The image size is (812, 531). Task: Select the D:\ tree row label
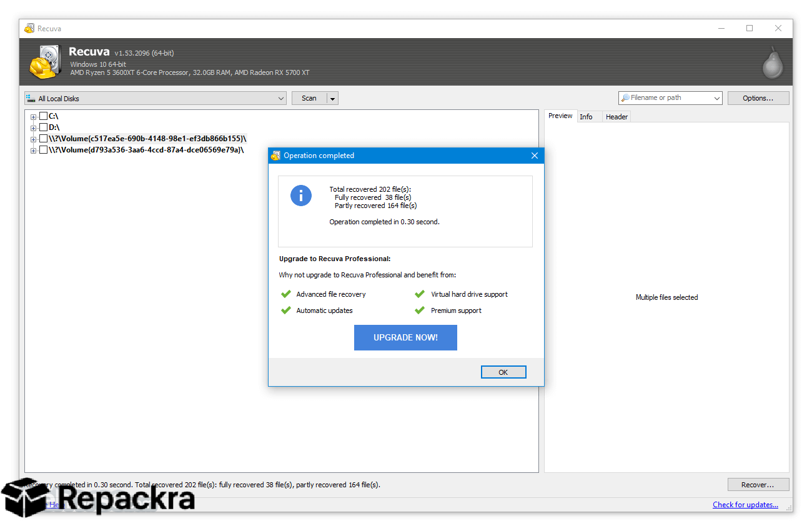click(x=54, y=127)
